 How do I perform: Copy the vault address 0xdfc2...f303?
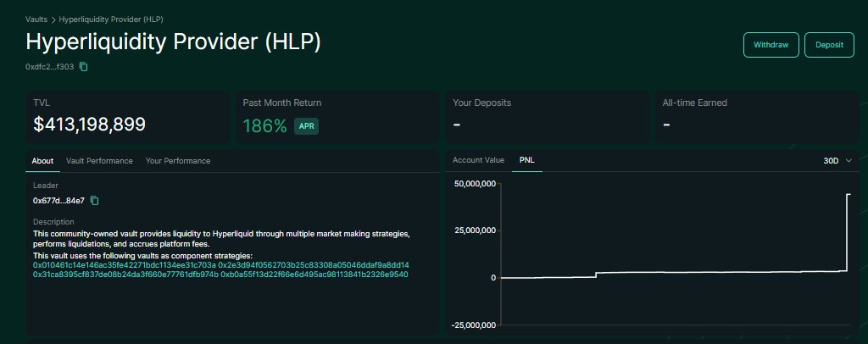[84, 67]
